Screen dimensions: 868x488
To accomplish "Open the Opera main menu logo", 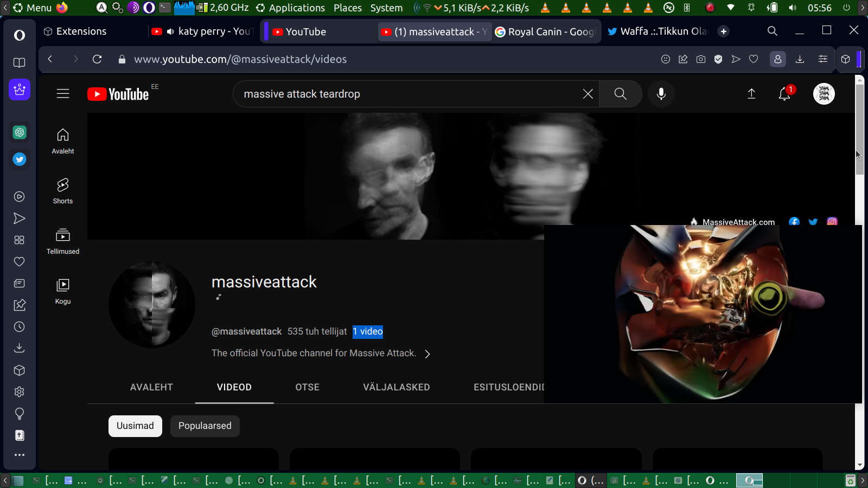I will coord(20,35).
